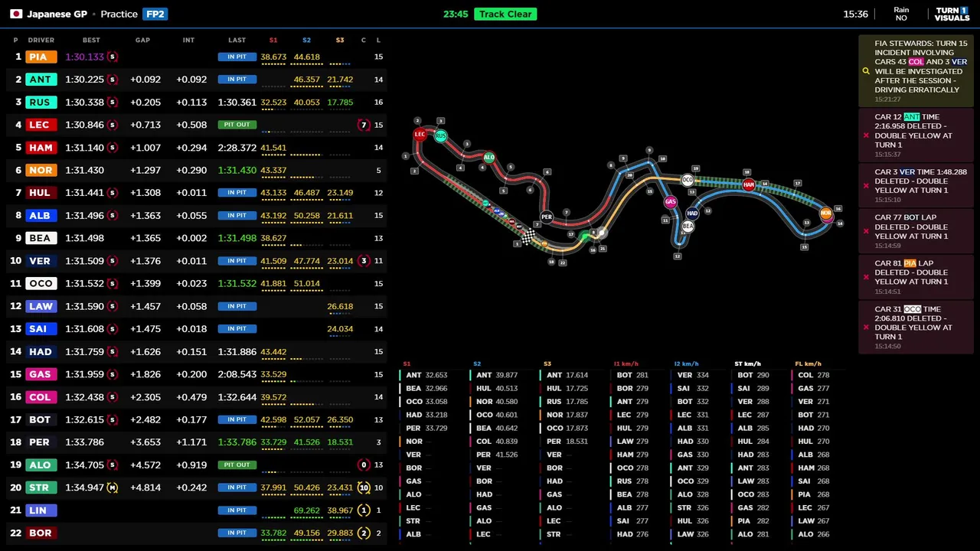Click gap value +4.814 for STR
This screenshot has width=980, height=551.
[145, 487]
